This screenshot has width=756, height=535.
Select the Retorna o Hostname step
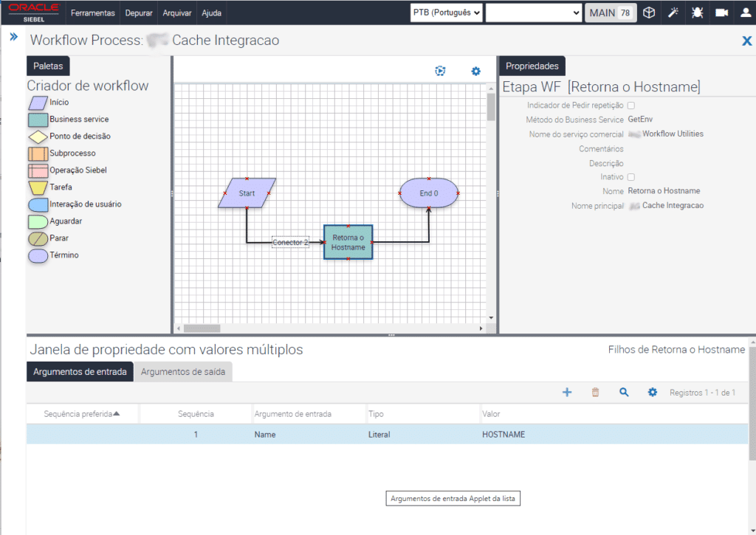[x=348, y=243]
